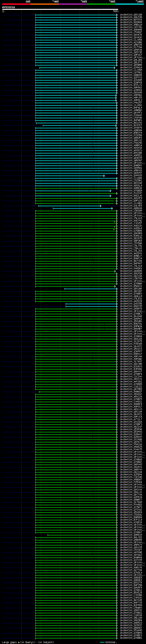This screenshot has height=644, width=146.
Task: Click the green ~80% legend segment
Action: click(x=101, y=4)
